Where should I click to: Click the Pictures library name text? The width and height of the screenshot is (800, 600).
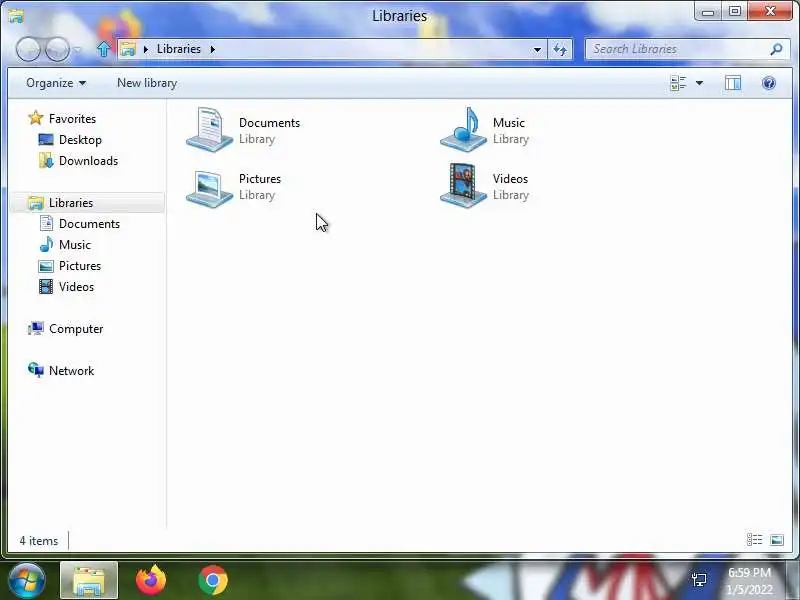[x=260, y=179]
